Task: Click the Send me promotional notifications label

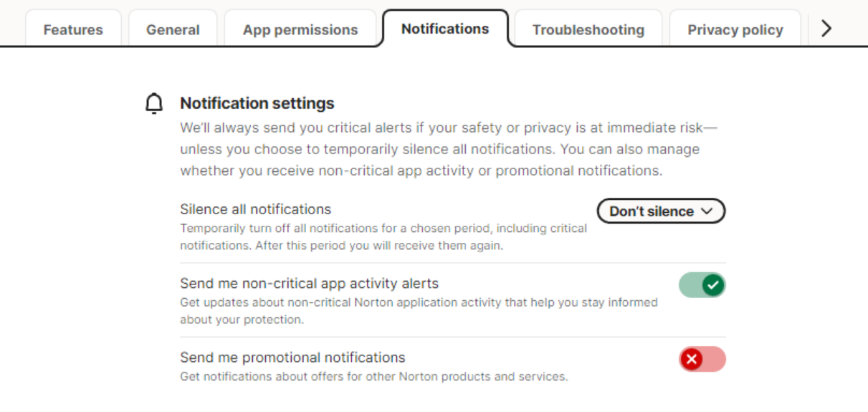Action: click(x=292, y=358)
